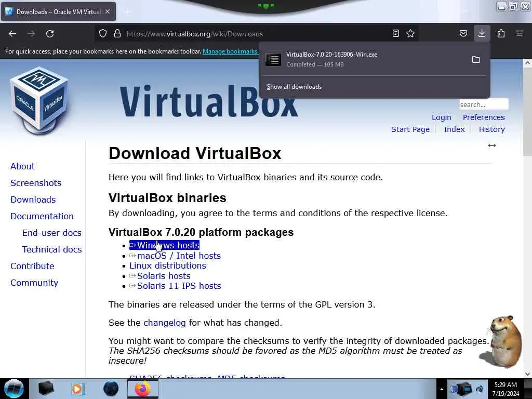Select Show all downloads
This screenshot has height=399, width=532.
(294, 87)
